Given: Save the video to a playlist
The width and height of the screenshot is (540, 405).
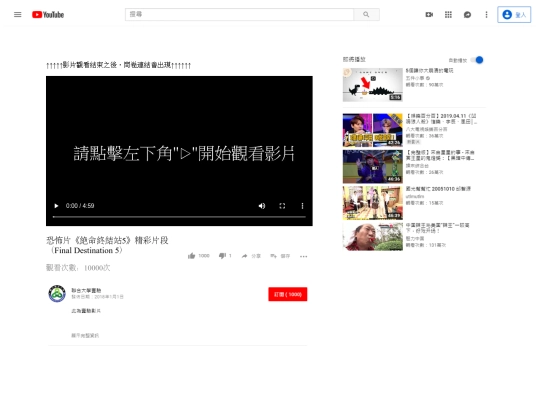Looking at the screenshot, I should (x=280, y=256).
